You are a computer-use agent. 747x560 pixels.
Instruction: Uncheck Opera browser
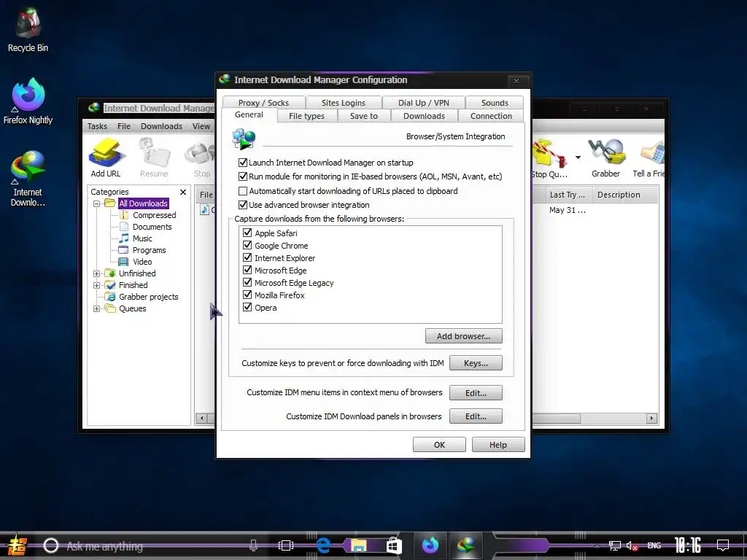(x=247, y=307)
